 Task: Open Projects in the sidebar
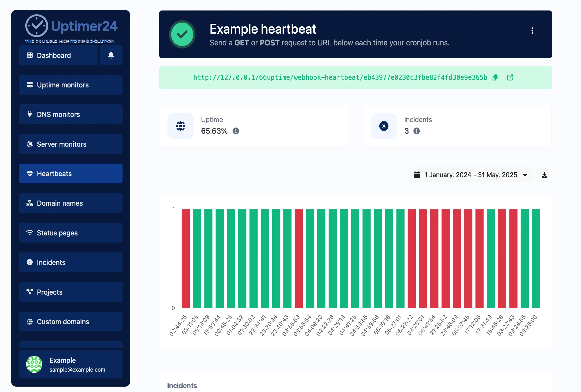click(70, 292)
